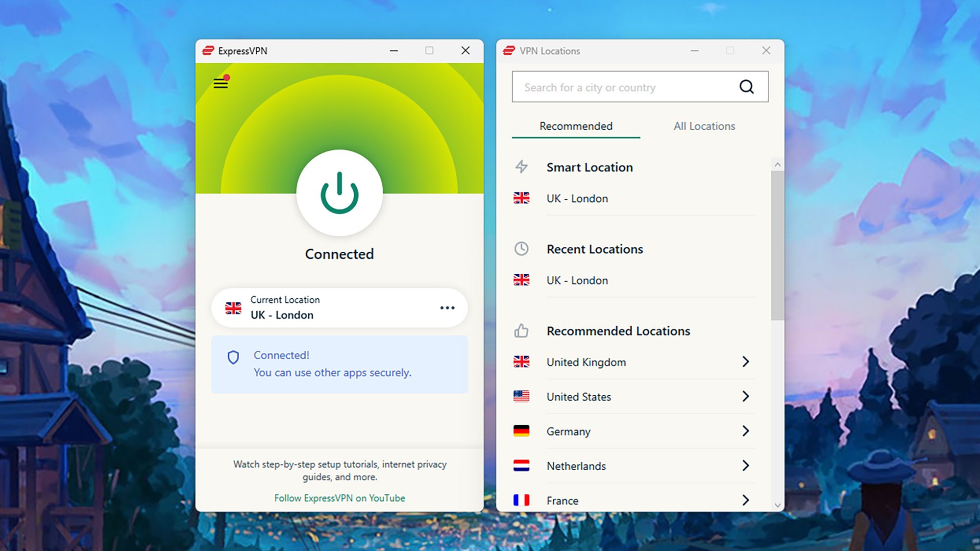Click the search magnifier icon

[746, 87]
